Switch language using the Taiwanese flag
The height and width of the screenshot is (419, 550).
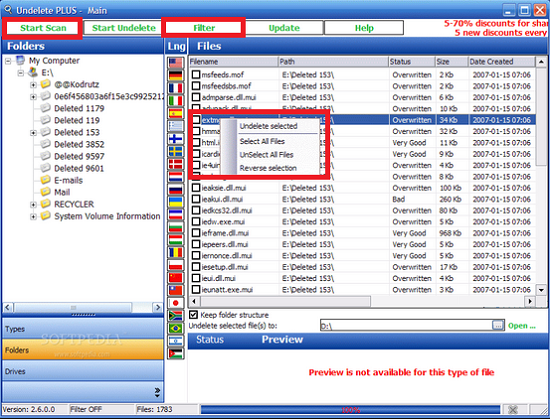pyautogui.click(x=175, y=290)
